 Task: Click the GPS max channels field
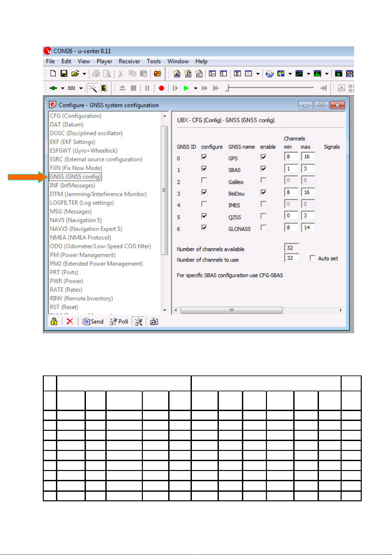308,157
